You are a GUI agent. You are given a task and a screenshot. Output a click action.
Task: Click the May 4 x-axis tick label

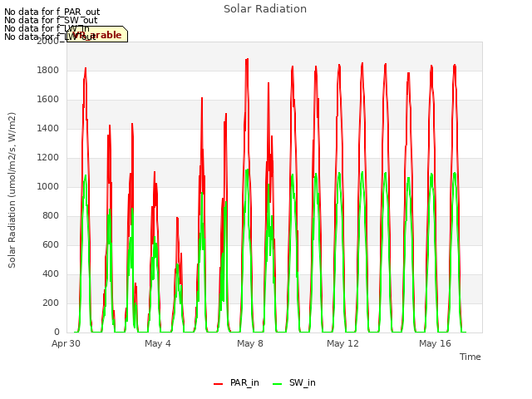[158, 343]
